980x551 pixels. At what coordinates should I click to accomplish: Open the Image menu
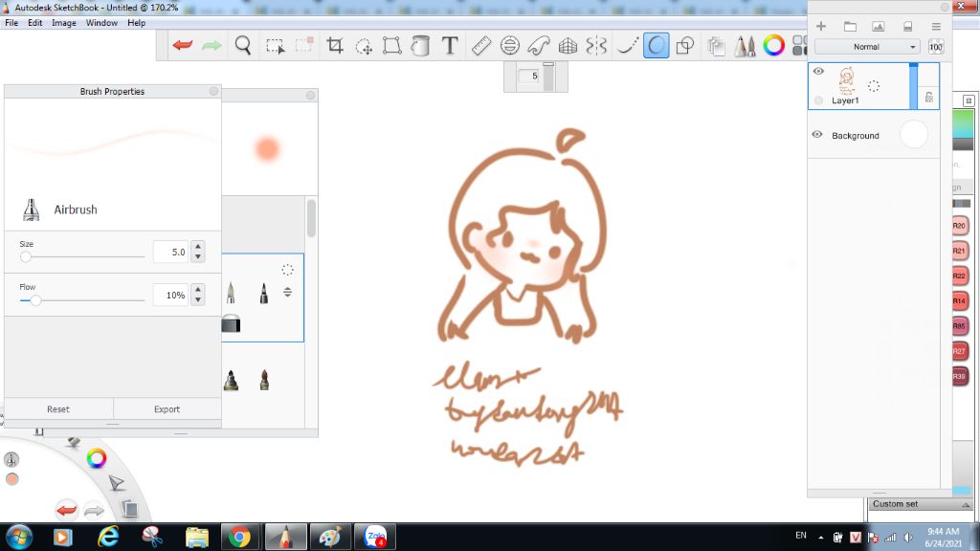point(64,23)
